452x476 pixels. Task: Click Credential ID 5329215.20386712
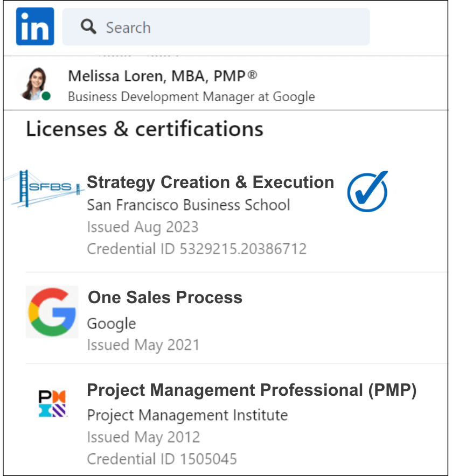point(197,249)
